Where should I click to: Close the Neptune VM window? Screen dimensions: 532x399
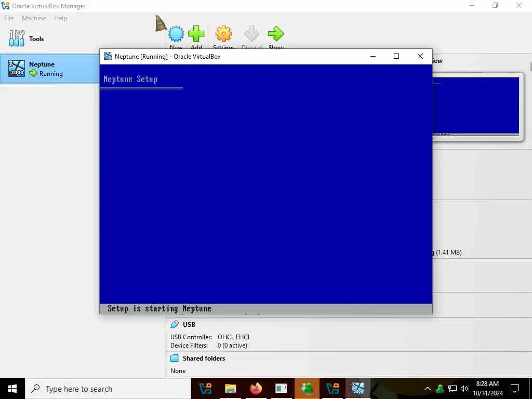click(x=420, y=56)
